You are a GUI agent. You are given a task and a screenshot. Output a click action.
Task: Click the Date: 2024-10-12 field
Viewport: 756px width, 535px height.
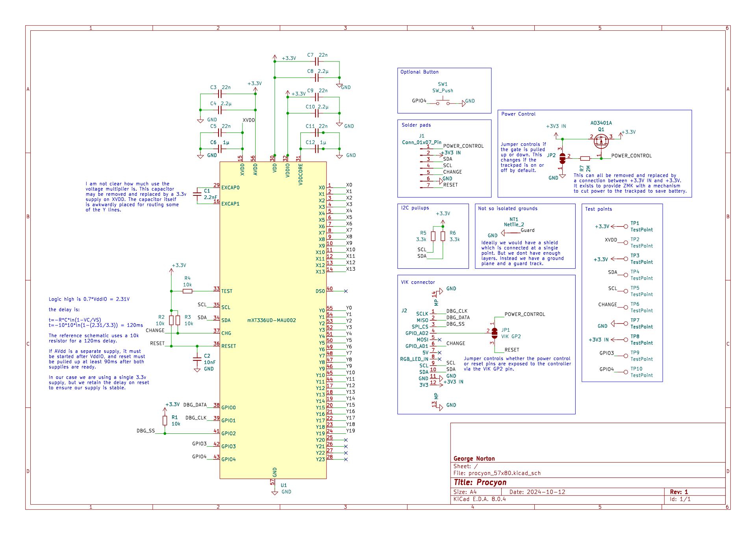(x=537, y=492)
